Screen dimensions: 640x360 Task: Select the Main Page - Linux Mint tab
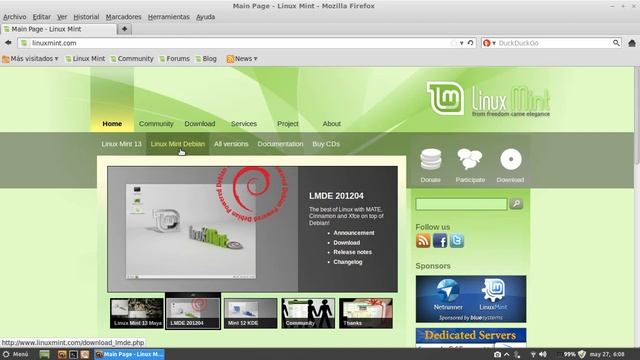point(59,29)
